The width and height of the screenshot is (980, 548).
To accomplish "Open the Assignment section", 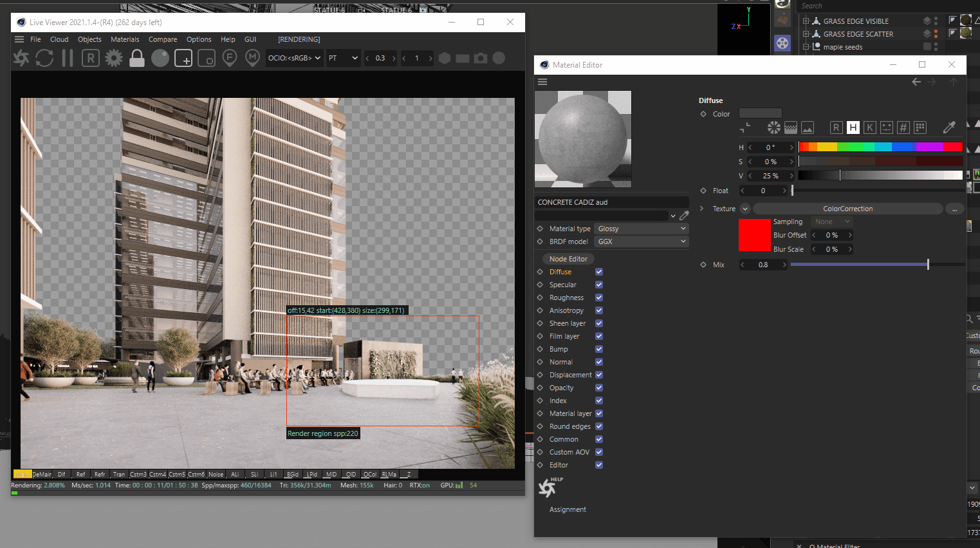I will click(x=568, y=509).
